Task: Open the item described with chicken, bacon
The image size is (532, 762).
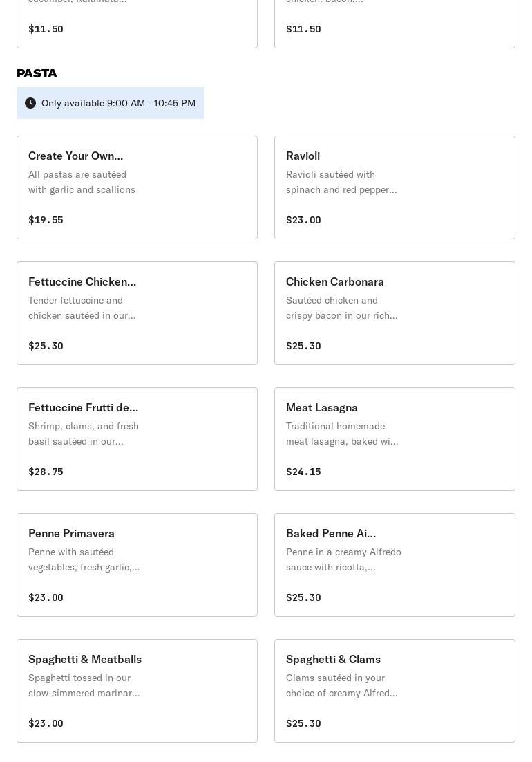Action: click(395, 21)
